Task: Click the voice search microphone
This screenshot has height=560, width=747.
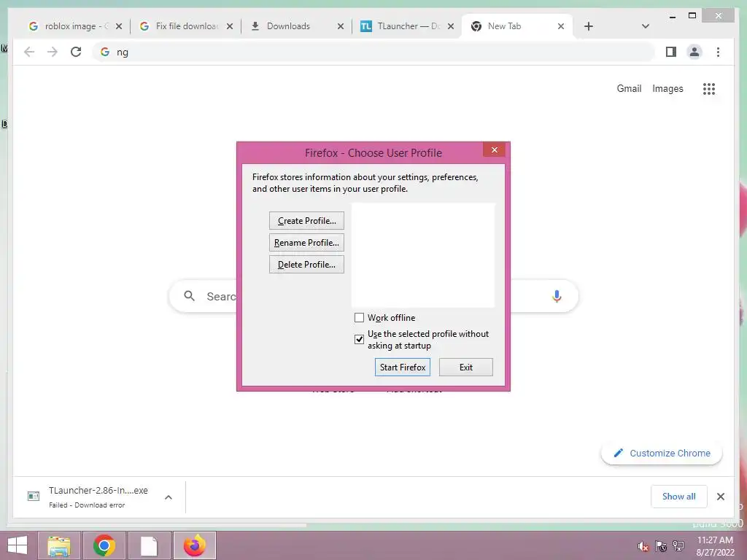Action: 557,296
